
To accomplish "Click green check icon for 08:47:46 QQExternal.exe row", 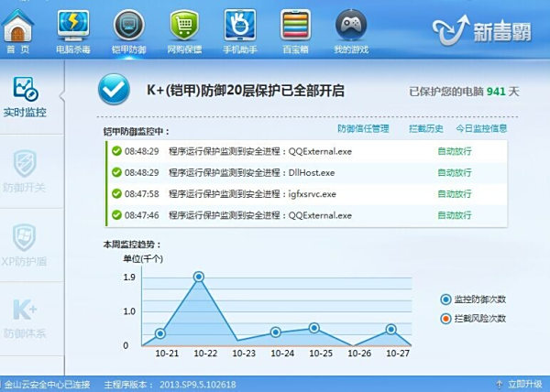I will 116,214.
